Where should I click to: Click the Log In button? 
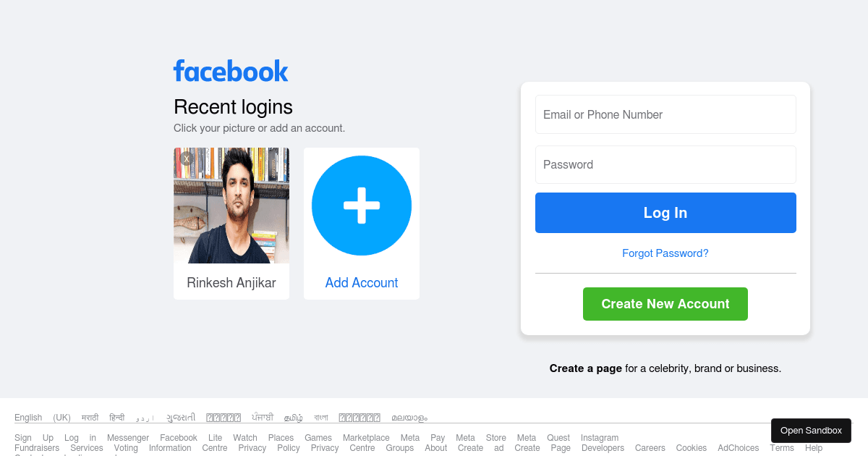point(665,212)
